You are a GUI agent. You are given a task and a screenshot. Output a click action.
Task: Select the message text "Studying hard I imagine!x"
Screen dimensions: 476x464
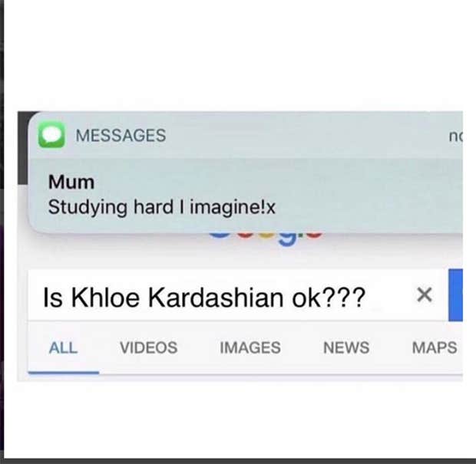pyautogui.click(x=162, y=208)
